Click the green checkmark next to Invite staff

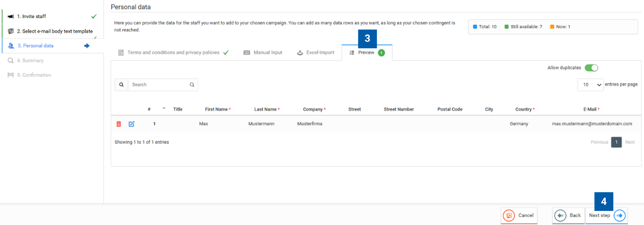(94, 17)
